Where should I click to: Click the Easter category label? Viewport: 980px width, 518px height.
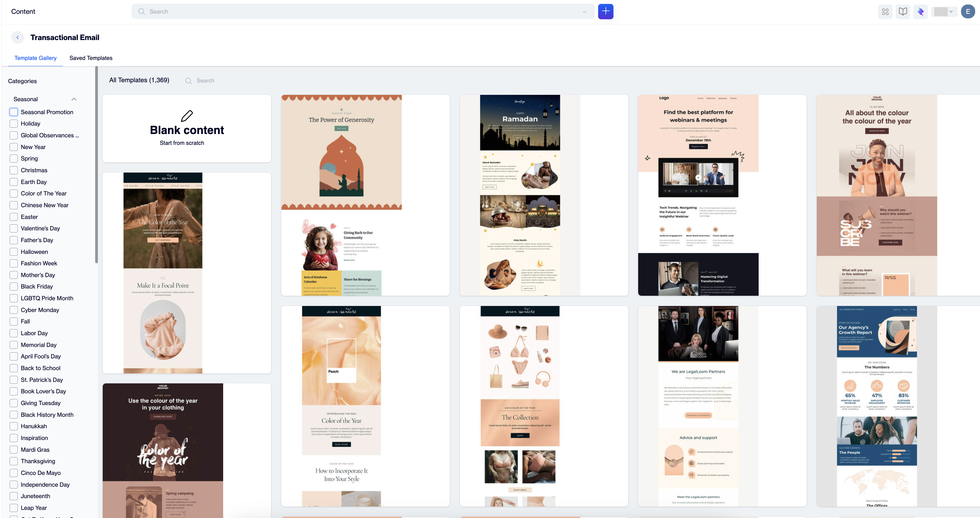[x=29, y=217]
